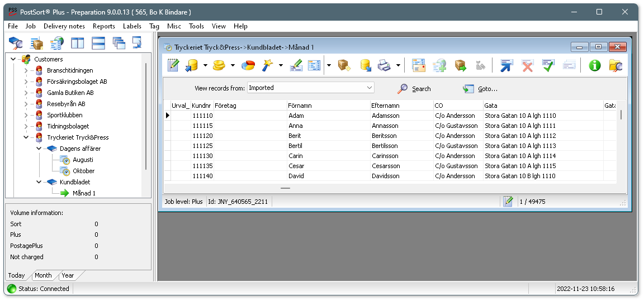
Task: Click the globe document with plus icon
Action: pos(439,65)
